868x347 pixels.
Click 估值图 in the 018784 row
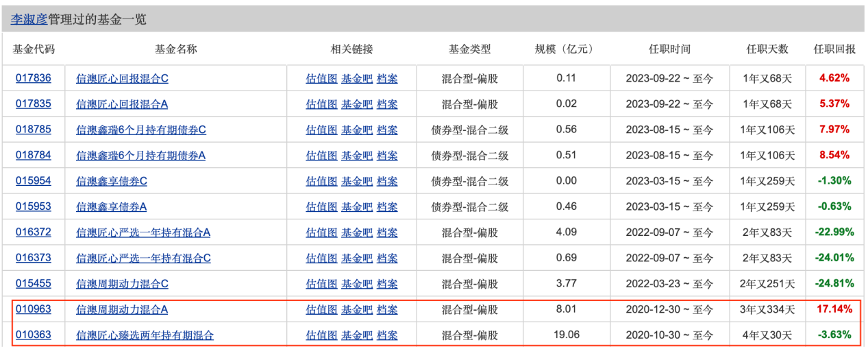(321, 156)
